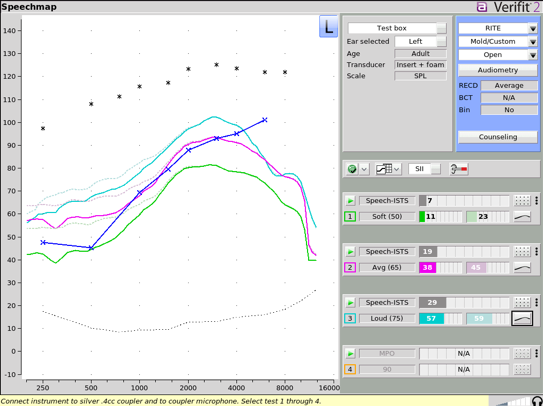This screenshot has height=406, width=543.
Task: Toggle test 2 curve visibility number box
Action: click(350, 267)
